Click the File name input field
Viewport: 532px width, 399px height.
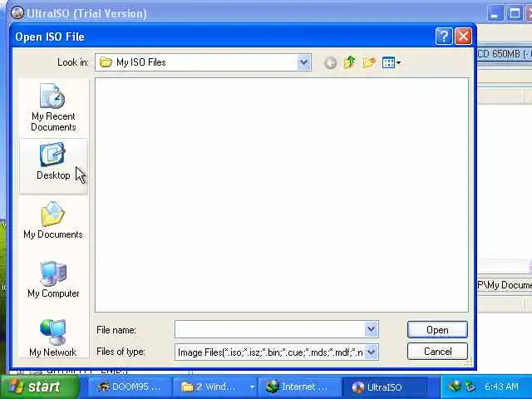[270, 329]
